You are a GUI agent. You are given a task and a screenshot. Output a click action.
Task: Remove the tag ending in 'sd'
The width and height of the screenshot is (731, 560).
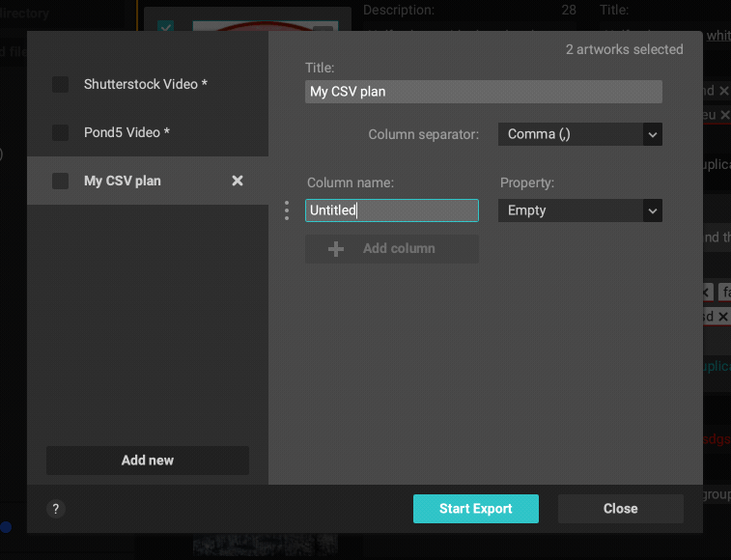[x=723, y=317]
